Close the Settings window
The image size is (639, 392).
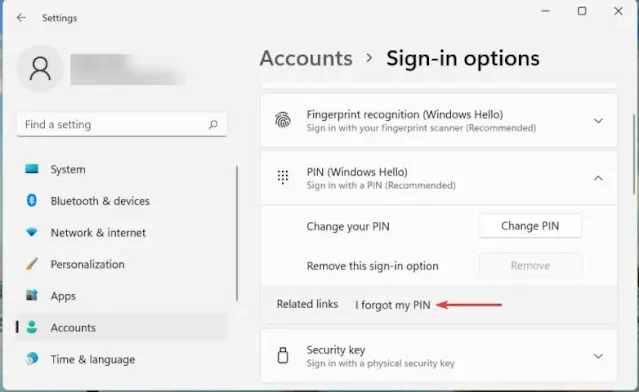[618, 11]
